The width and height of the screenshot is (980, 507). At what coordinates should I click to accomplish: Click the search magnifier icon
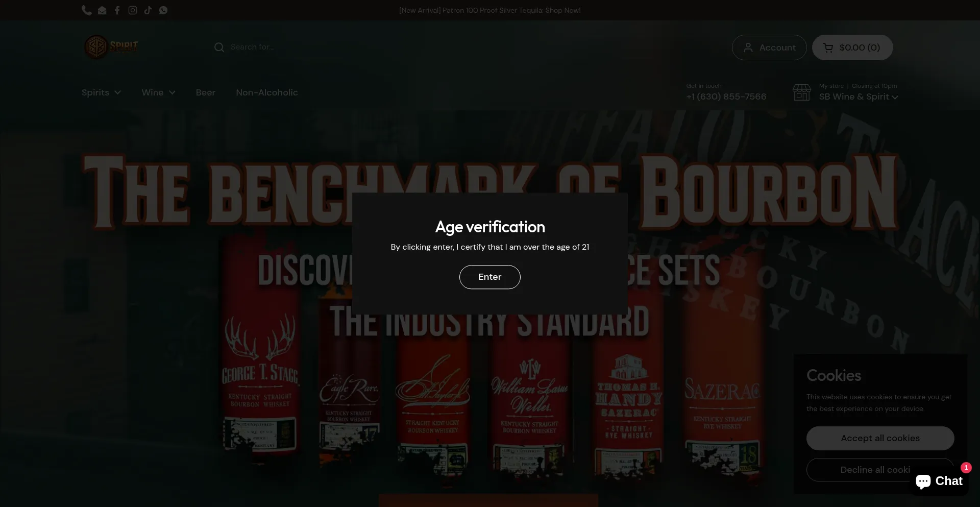219,47
